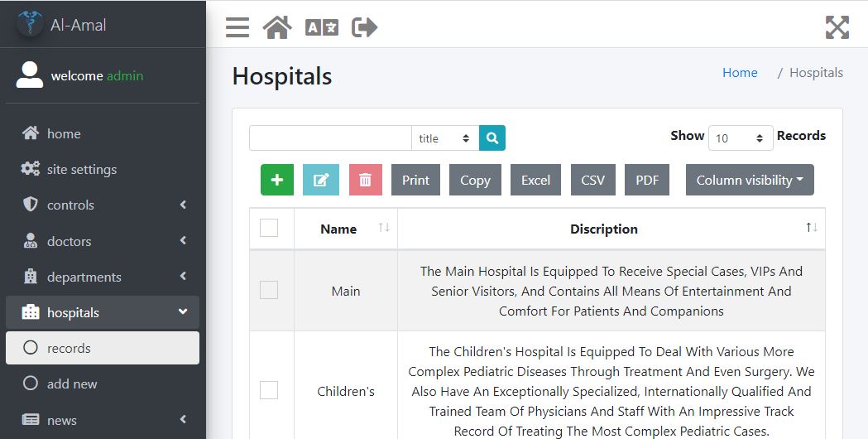Screen dimensions: 868x439
Task: Open home in the sidebar
Action: pos(103,133)
